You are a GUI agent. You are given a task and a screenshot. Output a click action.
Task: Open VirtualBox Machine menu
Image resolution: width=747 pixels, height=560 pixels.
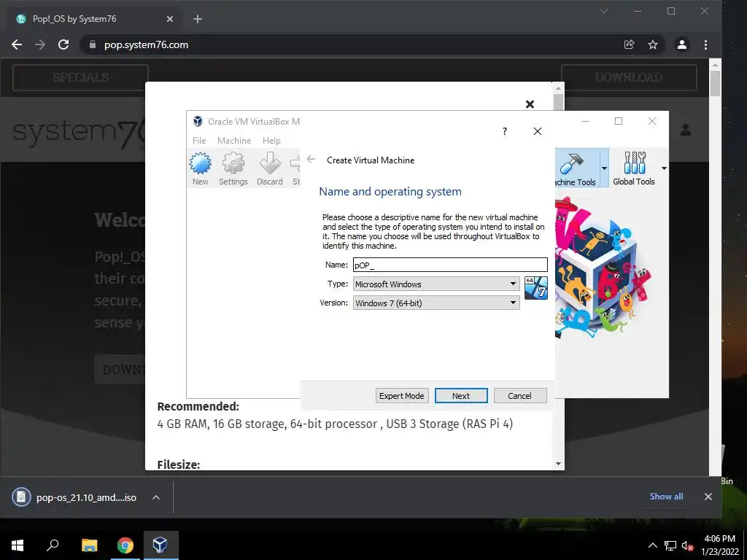click(234, 141)
